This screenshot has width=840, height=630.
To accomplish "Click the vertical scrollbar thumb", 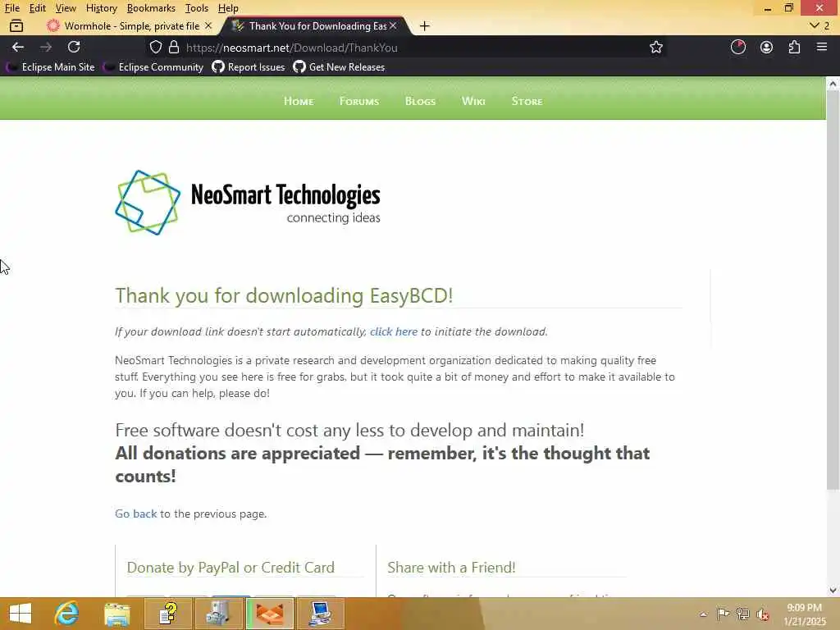I will pos(833,290).
